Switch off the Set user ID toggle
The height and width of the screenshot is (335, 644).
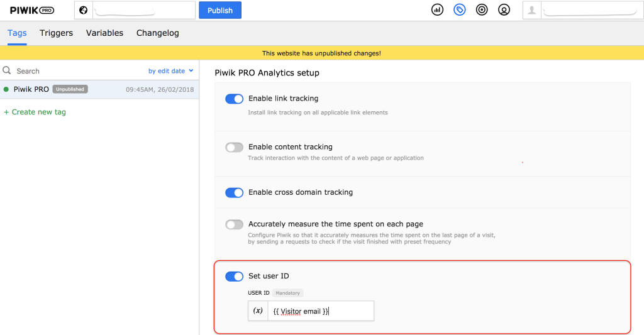coord(234,277)
